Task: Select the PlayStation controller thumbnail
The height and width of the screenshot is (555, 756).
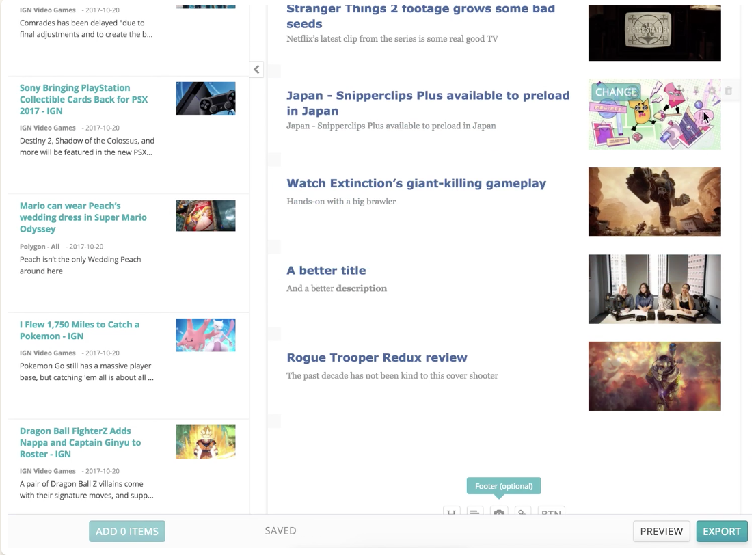Action: coord(206,98)
